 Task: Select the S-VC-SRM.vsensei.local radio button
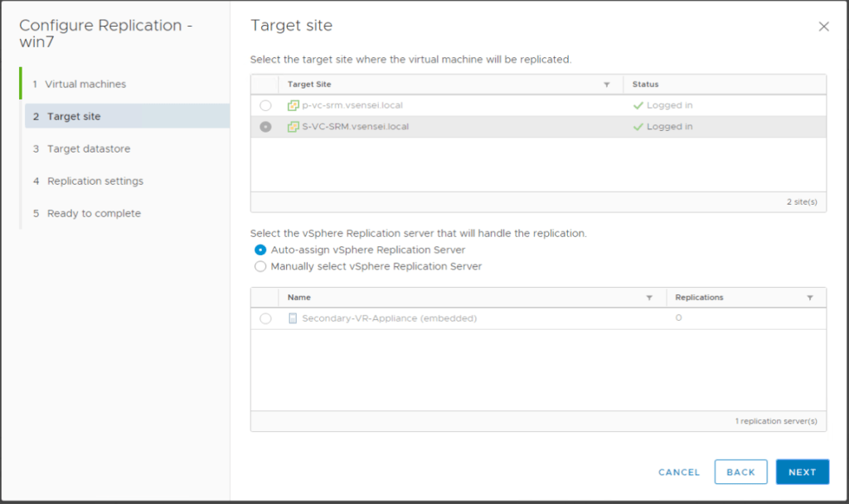(265, 127)
